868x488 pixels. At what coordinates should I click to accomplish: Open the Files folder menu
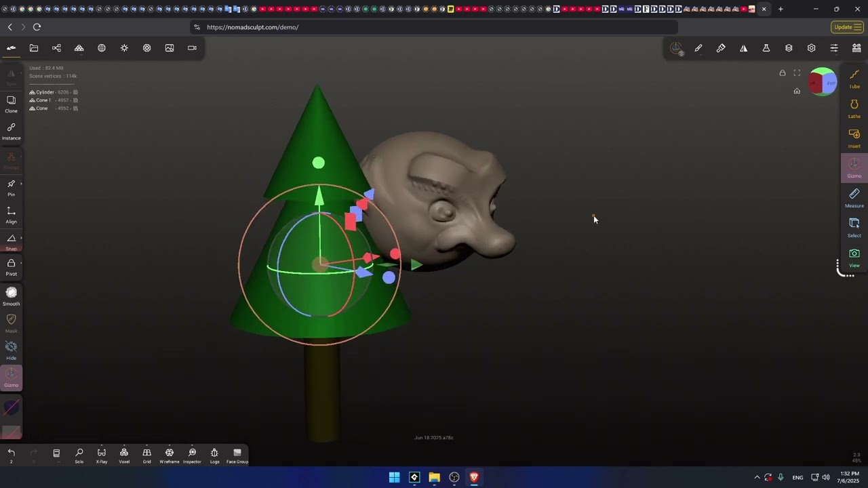(x=34, y=48)
